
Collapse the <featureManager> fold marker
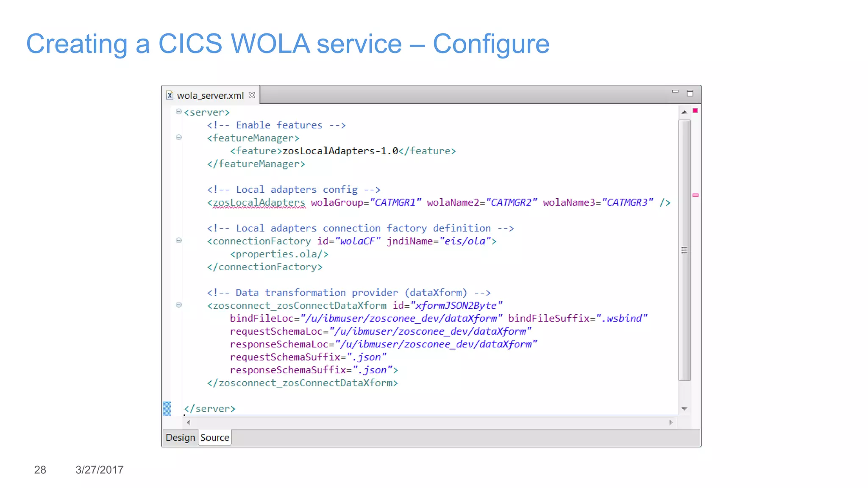pos(179,137)
